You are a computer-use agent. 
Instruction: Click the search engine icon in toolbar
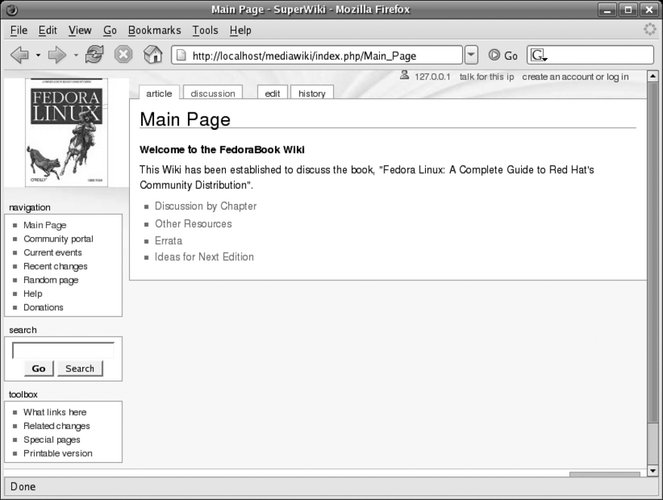[538, 55]
